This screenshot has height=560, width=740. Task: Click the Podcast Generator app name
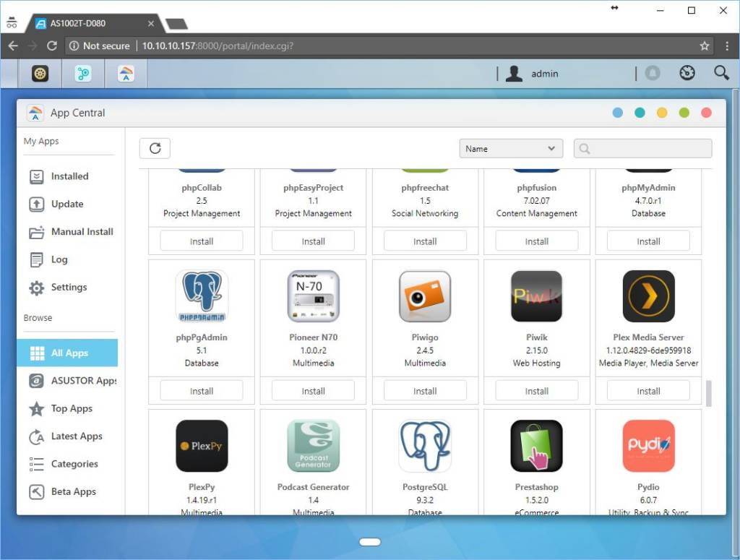tap(314, 487)
